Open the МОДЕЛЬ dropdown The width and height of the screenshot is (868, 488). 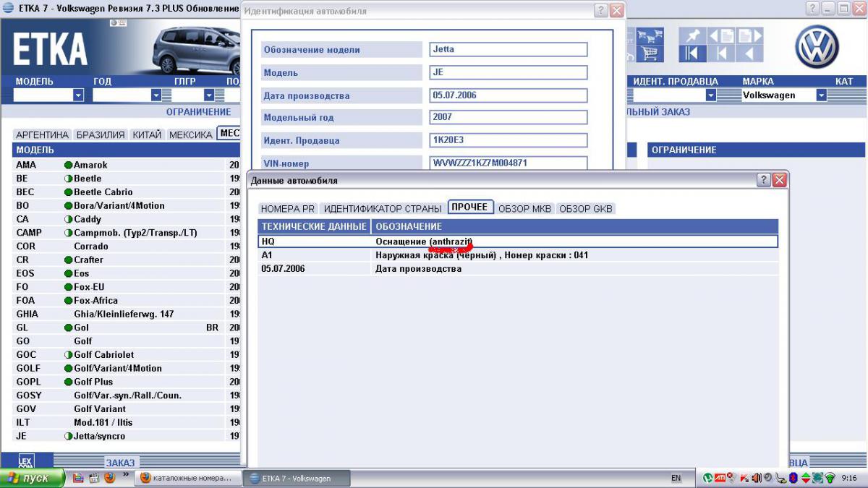[x=78, y=95]
